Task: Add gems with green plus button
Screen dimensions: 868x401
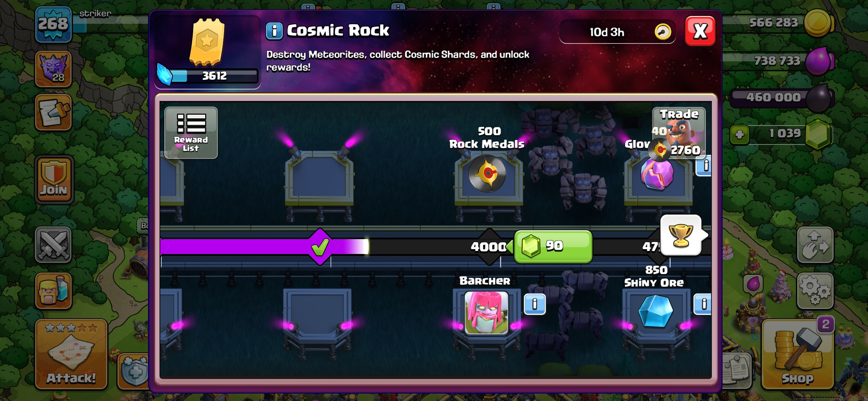Action: [739, 134]
